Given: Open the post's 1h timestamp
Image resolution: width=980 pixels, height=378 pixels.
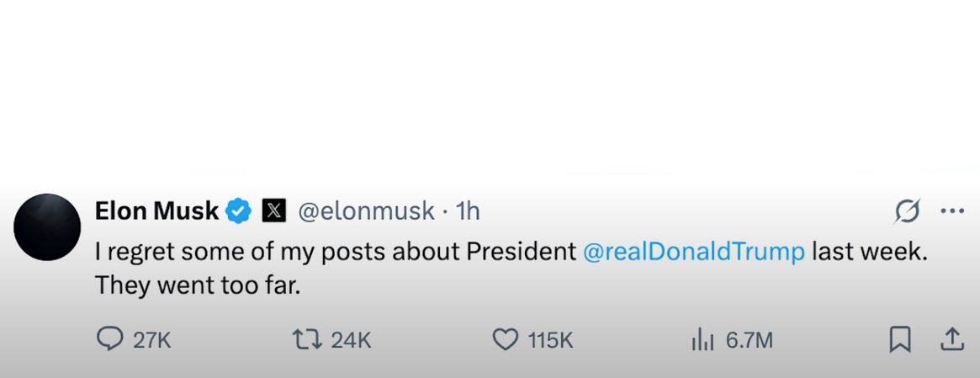Looking at the screenshot, I should pos(468,210).
